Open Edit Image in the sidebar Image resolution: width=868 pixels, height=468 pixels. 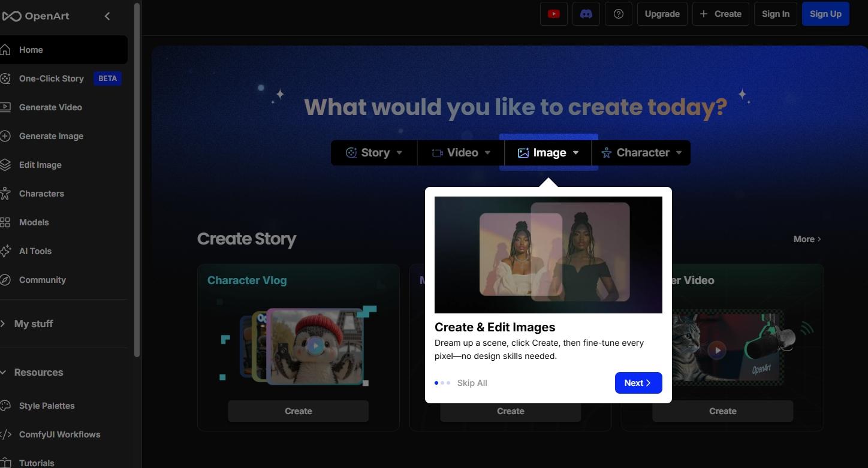40,165
